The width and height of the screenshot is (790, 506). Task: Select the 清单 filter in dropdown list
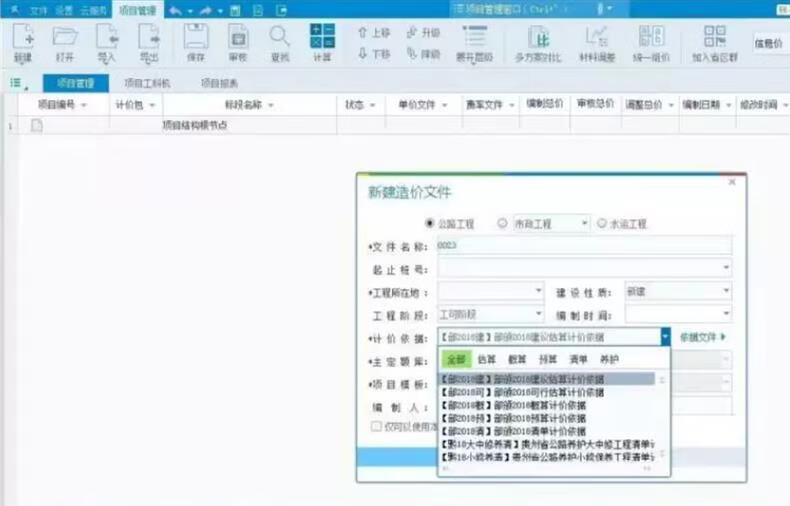click(578, 359)
